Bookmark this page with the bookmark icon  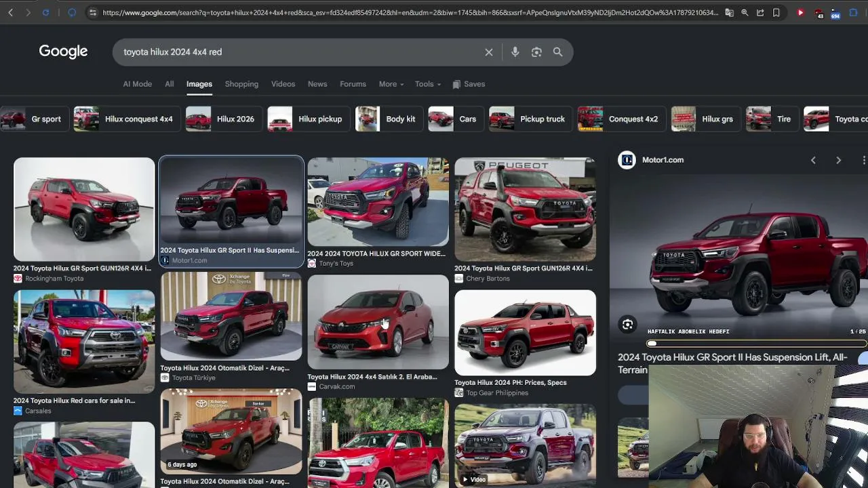pyautogui.click(x=776, y=12)
